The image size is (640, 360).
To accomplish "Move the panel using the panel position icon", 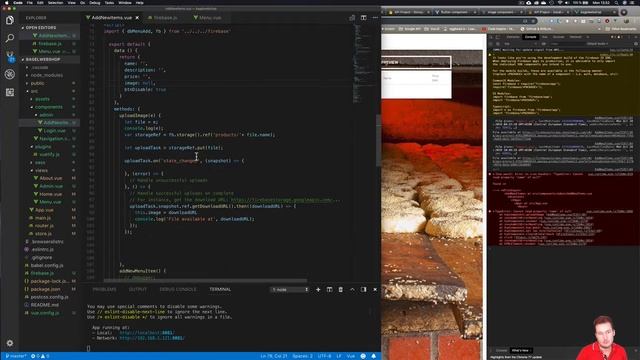I will coord(364,289).
